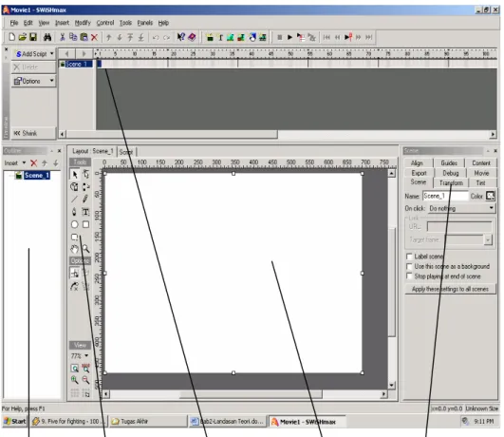Select Scene_1 in the Outline tree
504x437 pixels.
pos(37,176)
